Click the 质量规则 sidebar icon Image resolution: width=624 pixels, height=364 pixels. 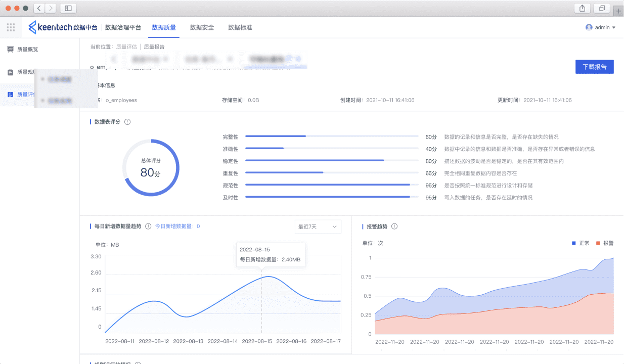(10, 72)
